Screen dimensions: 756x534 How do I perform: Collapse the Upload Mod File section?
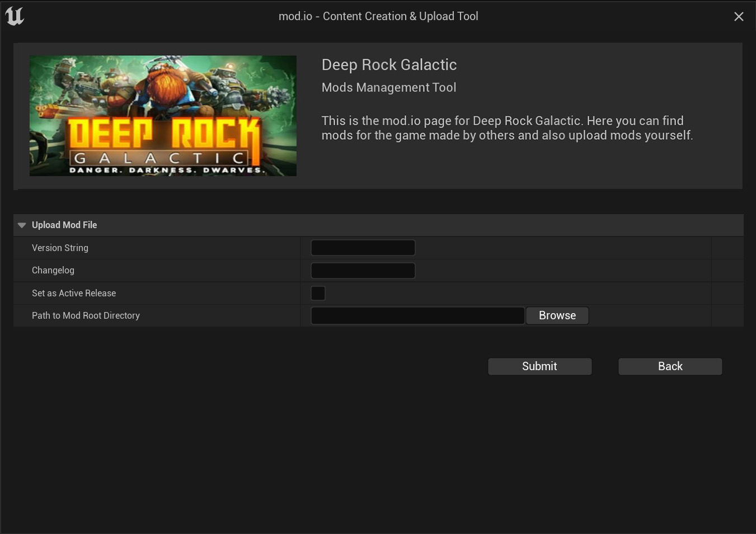point(22,225)
